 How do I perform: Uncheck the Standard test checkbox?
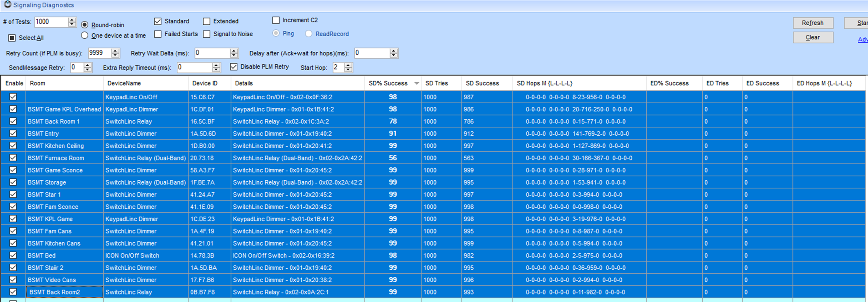point(158,21)
